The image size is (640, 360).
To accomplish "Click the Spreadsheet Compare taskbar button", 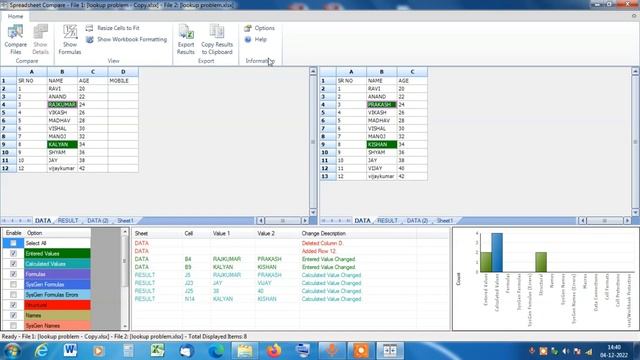I will click(390, 351).
